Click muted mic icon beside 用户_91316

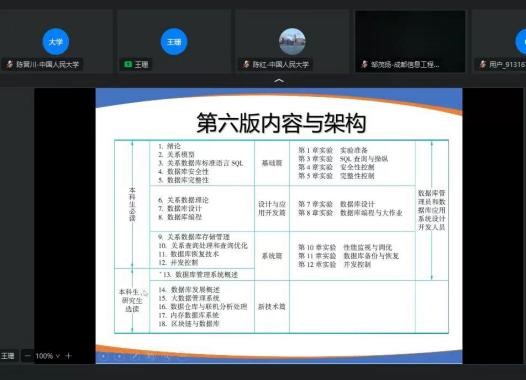483,64
